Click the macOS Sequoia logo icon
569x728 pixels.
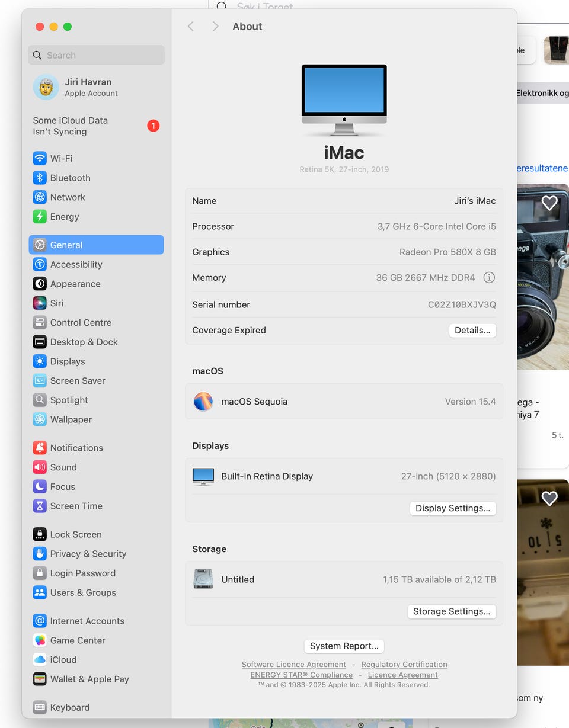[203, 401]
